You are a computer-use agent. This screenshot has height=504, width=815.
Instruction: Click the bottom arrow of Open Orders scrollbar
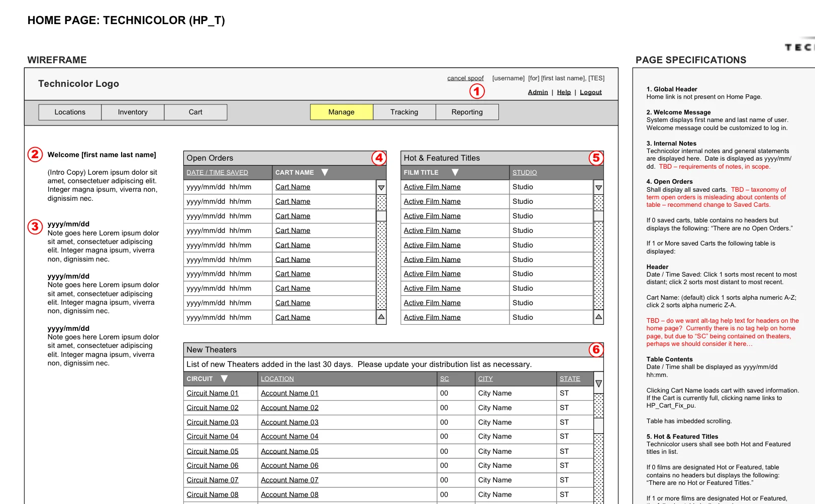pos(381,317)
